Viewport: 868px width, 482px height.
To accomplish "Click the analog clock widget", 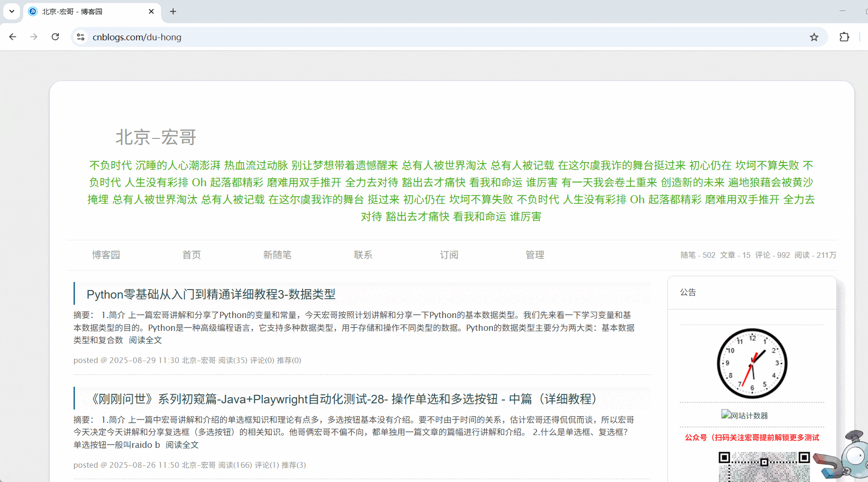I will 752,364.
